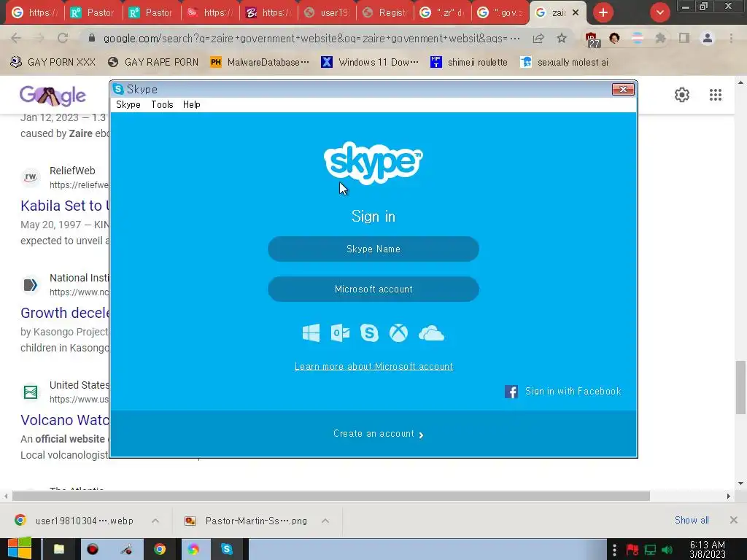Screen dimensions: 747x560
Task: Click the extension icon with 27 badge
Action: click(x=592, y=39)
